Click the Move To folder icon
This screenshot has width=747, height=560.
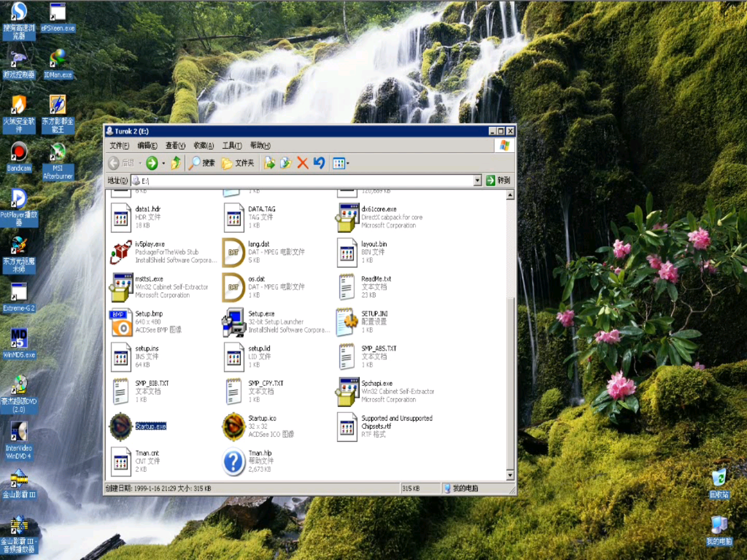(x=269, y=163)
